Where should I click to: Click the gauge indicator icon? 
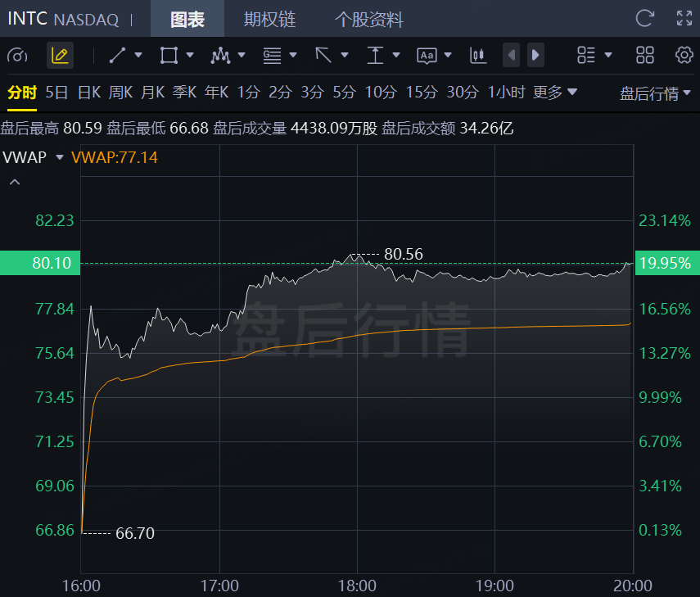17,56
